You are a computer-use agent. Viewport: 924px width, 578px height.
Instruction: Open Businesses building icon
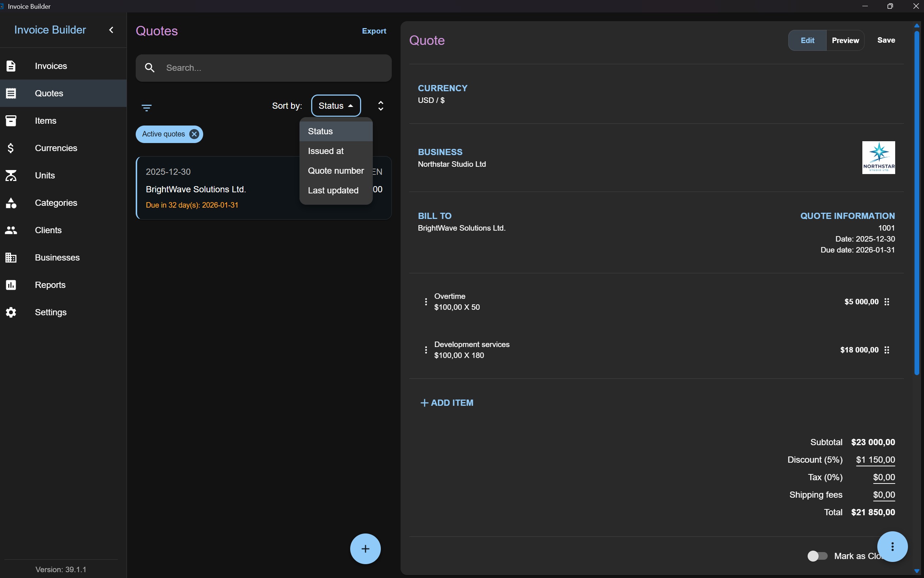pyautogui.click(x=11, y=258)
